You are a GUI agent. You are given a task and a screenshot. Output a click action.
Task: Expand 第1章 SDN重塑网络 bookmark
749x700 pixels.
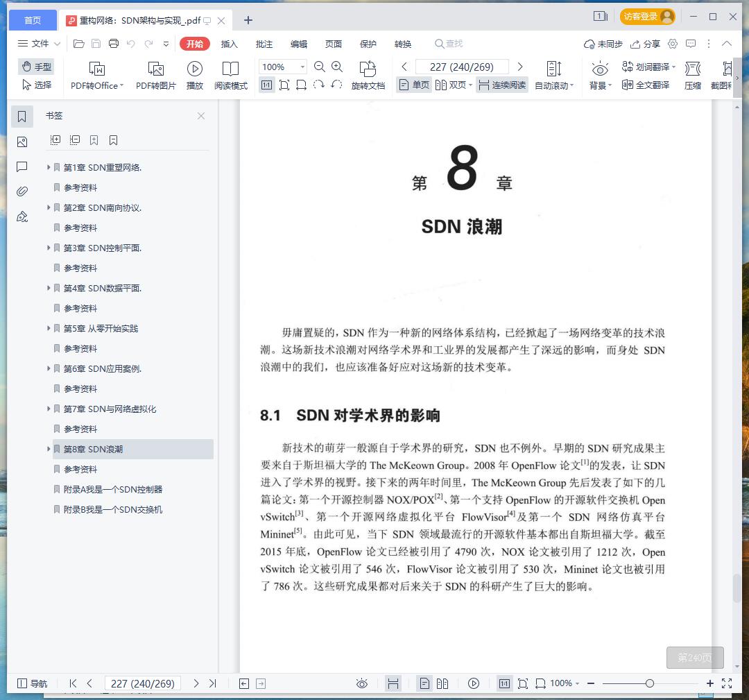coord(49,167)
